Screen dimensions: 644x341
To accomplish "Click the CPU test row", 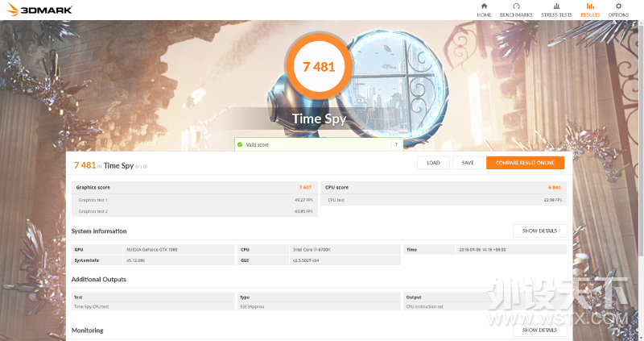I will click(444, 200).
